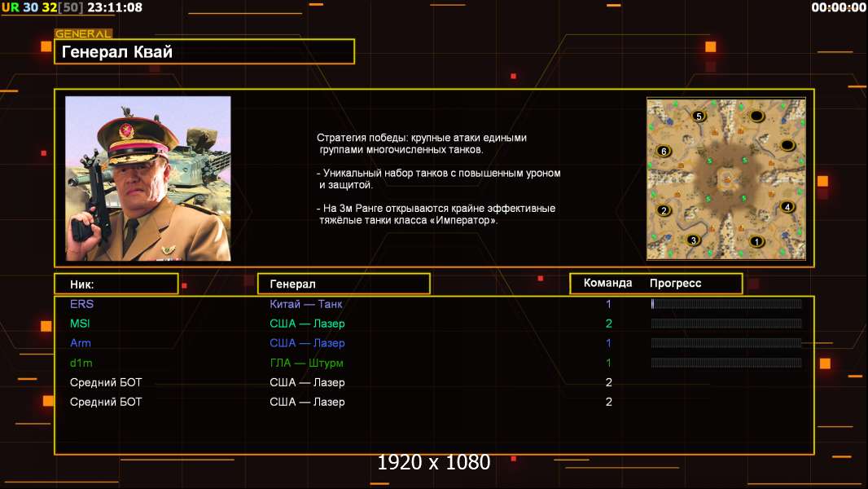Select start position marker 3 on minimap
The width and height of the screenshot is (868, 489).
point(693,240)
